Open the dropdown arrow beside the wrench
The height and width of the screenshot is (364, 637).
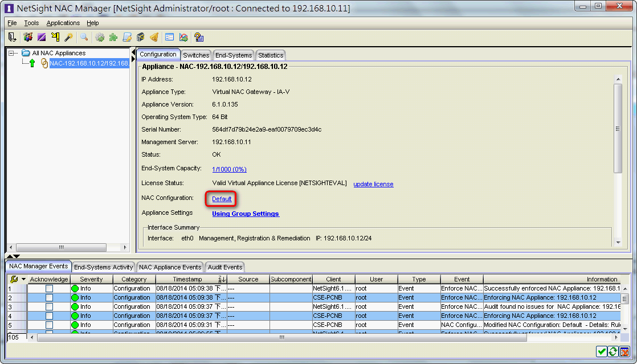(23, 279)
